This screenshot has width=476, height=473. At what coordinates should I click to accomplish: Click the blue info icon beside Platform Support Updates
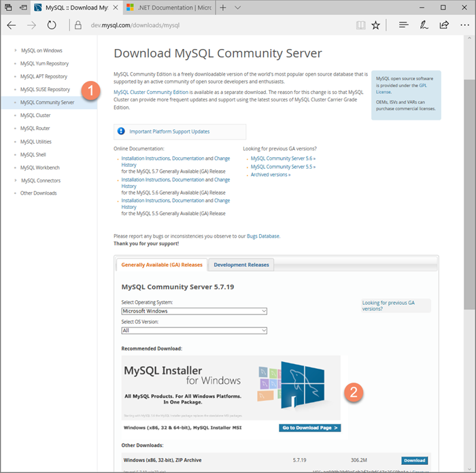point(121,131)
